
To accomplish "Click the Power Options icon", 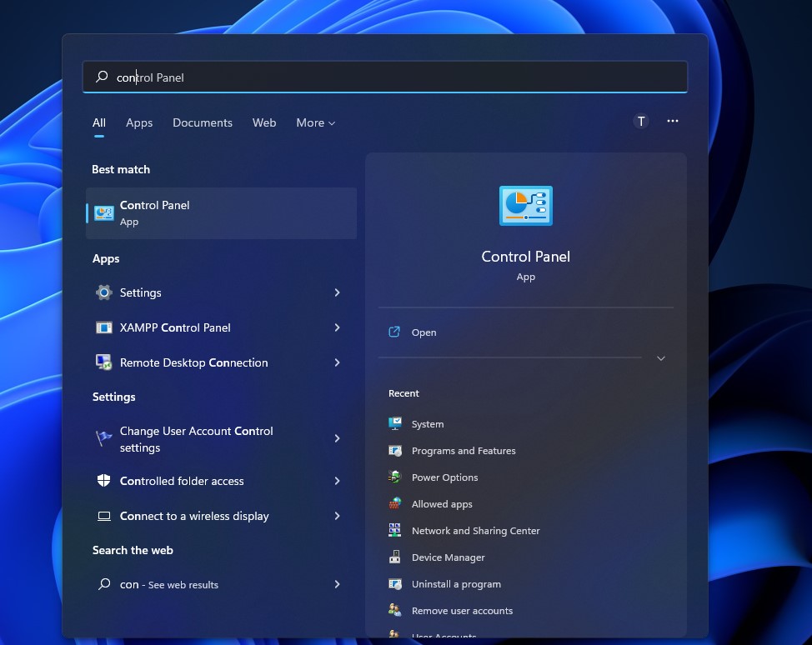I will 395,477.
